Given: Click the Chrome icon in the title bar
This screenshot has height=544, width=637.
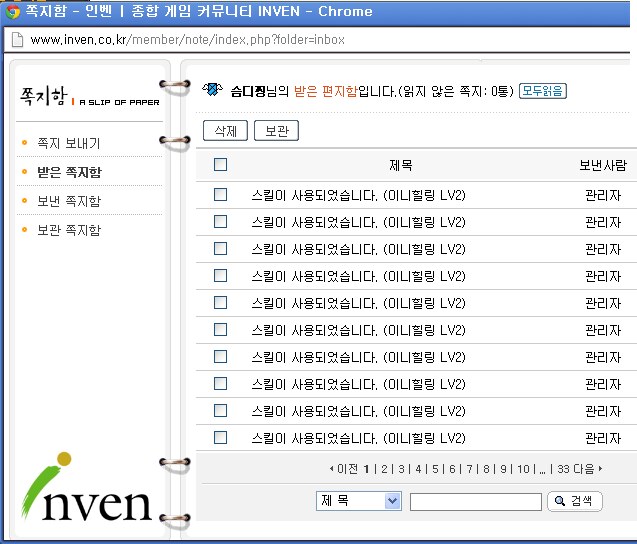Looking at the screenshot, I should pyautogui.click(x=13, y=12).
